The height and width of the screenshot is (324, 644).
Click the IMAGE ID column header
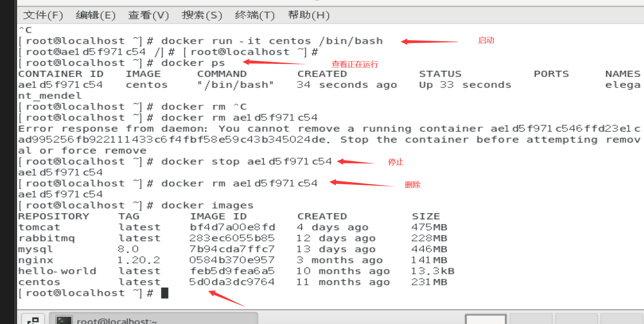coord(218,217)
